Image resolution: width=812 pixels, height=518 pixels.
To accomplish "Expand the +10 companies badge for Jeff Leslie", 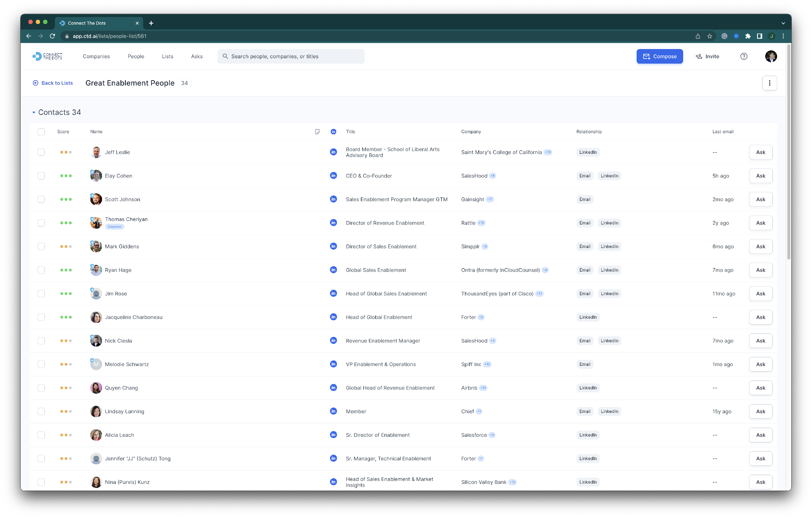I will [548, 152].
